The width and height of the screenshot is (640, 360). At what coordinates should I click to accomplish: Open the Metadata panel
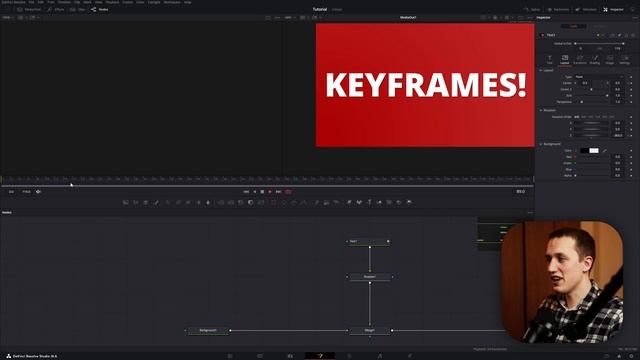[x=586, y=9]
